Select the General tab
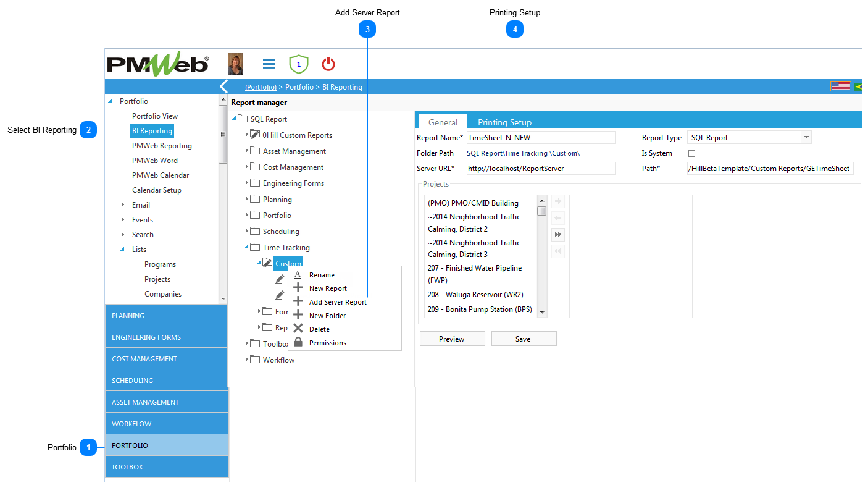Screen dimensions: 868x488 [x=443, y=122]
